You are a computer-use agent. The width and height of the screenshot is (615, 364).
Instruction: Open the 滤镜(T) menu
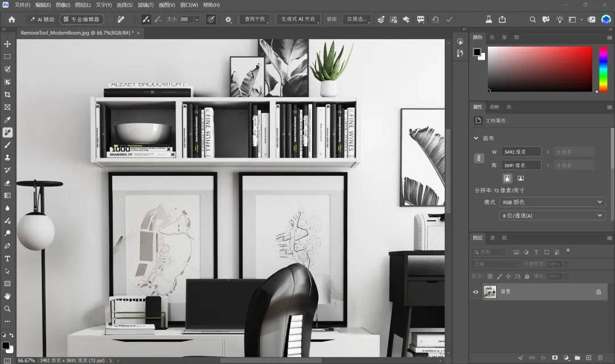point(146,5)
